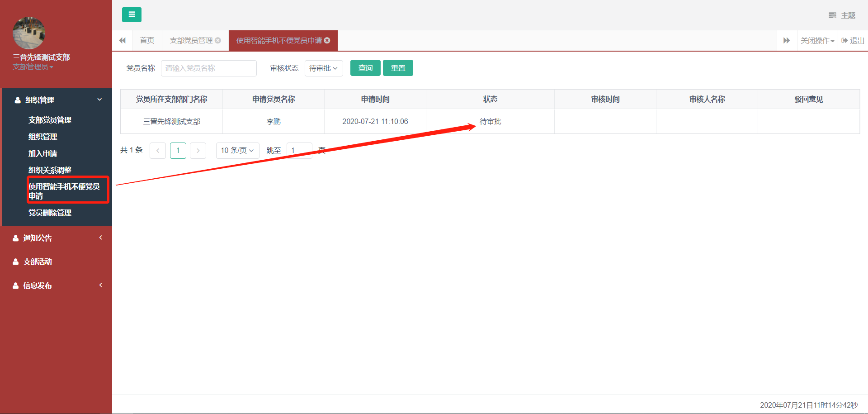Click the tabs scroll-left double arrow

122,41
